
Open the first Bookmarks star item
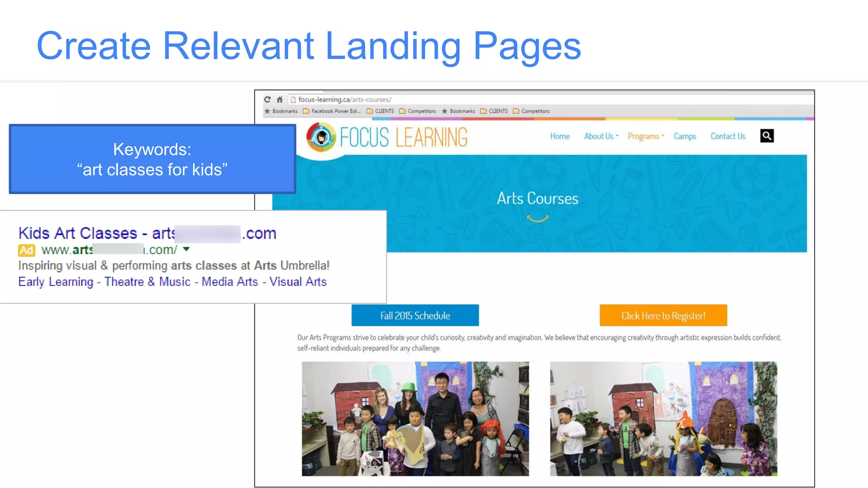(281, 111)
